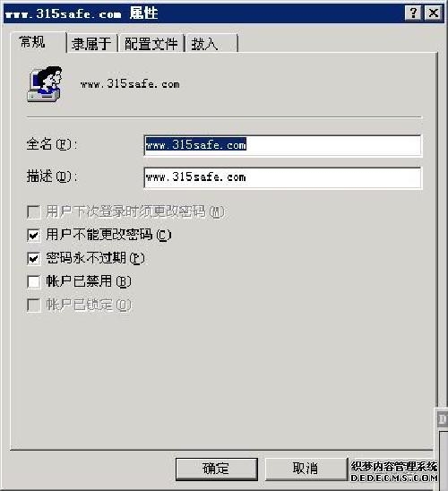Uncheck 密码永不过期 checkbox
Viewport: 448px width, 491px height.
pos(33,258)
